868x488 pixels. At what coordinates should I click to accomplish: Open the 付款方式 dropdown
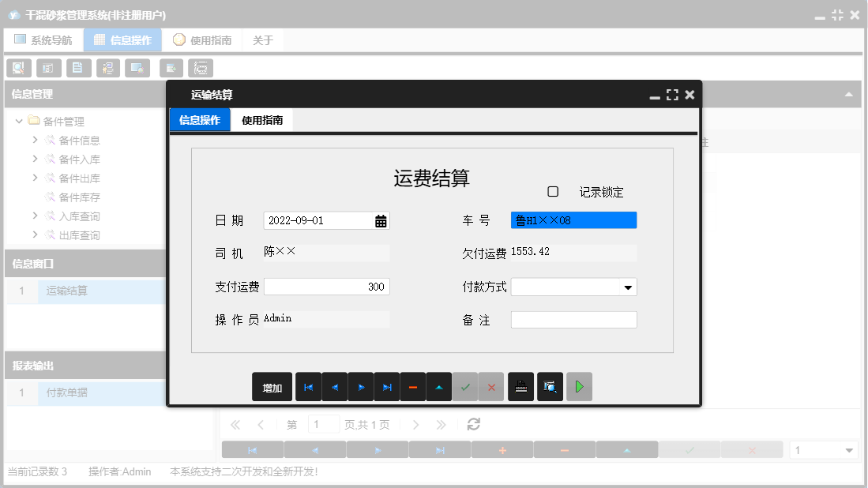click(x=629, y=287)
